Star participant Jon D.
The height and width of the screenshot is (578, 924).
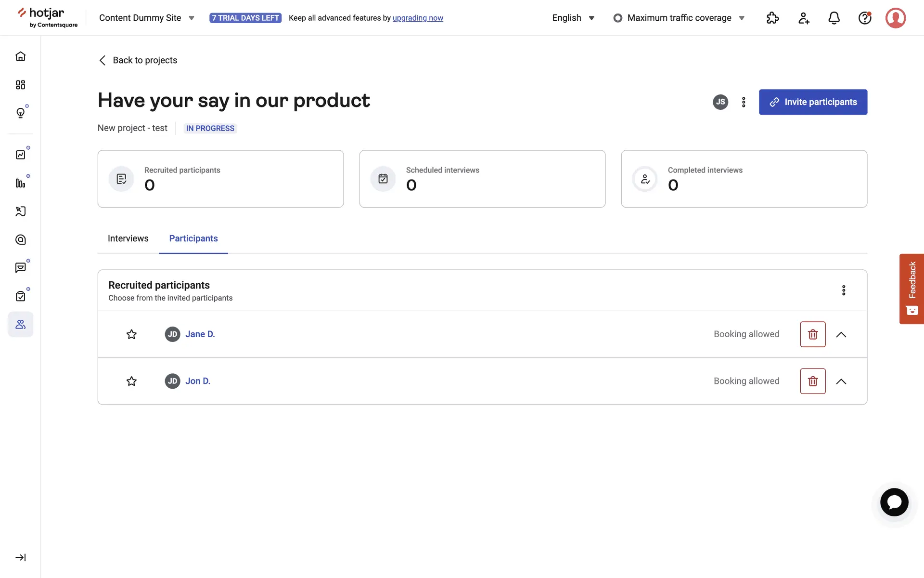point(131,381)
